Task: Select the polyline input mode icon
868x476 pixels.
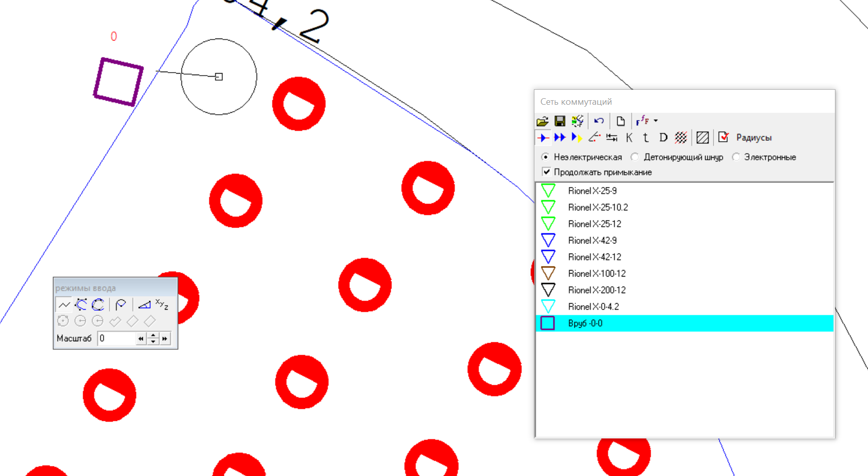Action: [64, 305]
